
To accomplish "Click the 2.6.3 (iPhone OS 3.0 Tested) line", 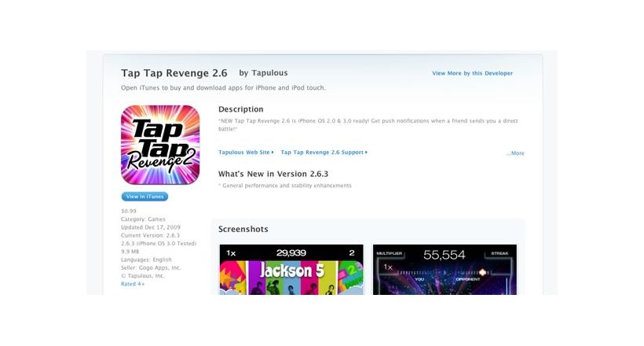I will (159, 244).
